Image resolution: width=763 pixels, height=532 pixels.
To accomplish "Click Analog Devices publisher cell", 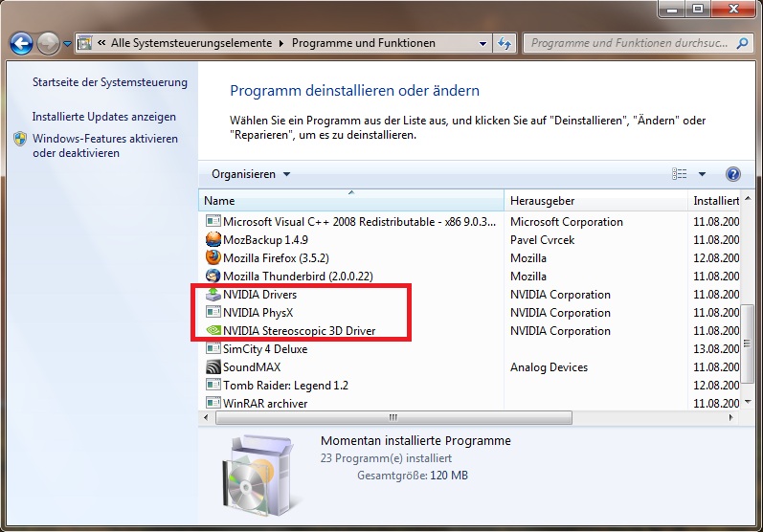I will (549, 367).
